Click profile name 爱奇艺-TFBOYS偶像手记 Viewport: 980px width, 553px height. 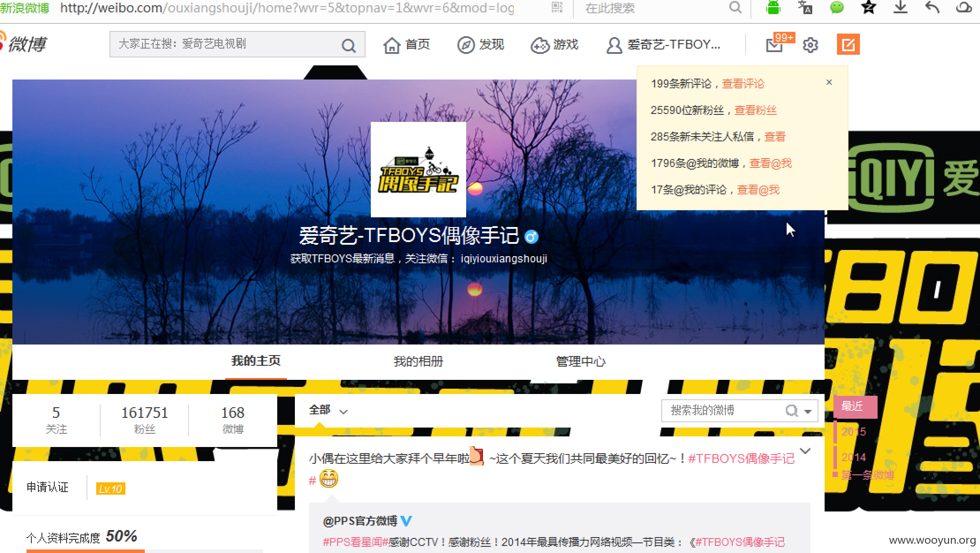409,235
